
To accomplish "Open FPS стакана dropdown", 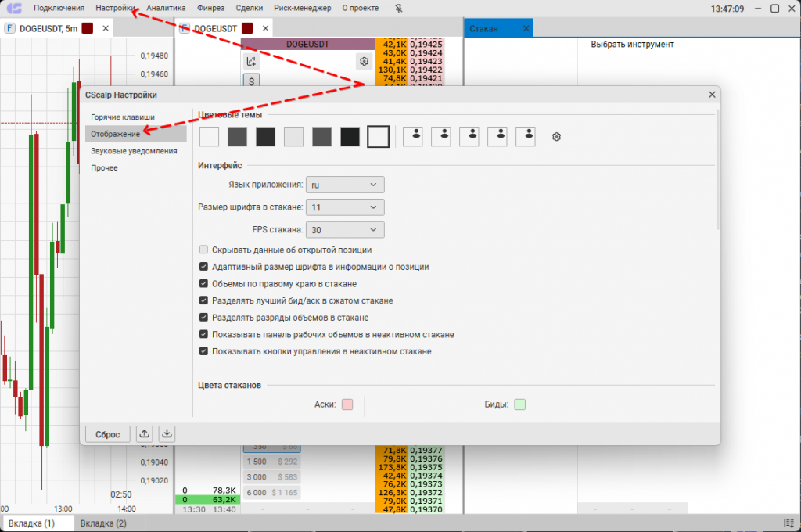I will point(345,230).
